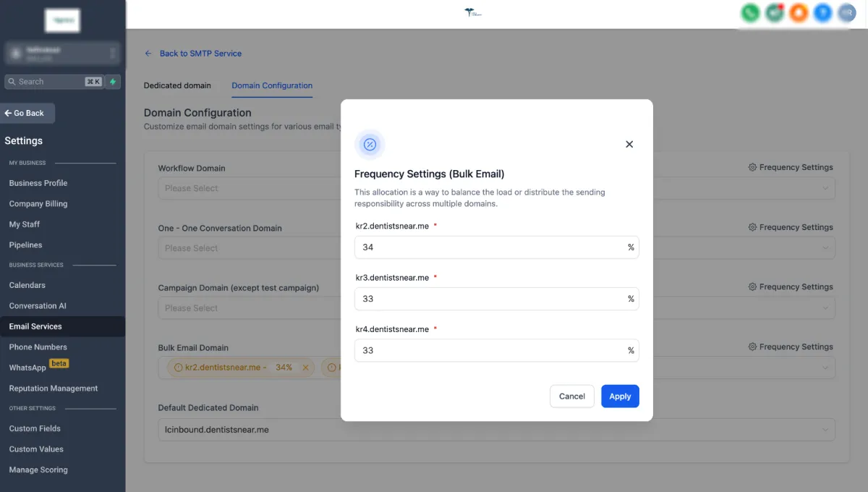Image resolution: width=868 pixels, height=492 pixels.
Task: Remove kr2.dentistsnear.me tag from Bulk Email Domain
Action: pos(305,368)
